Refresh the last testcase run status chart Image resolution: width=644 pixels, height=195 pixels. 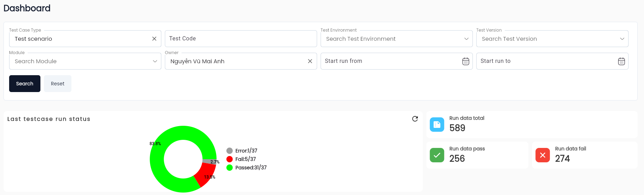(x=415, y=119)
